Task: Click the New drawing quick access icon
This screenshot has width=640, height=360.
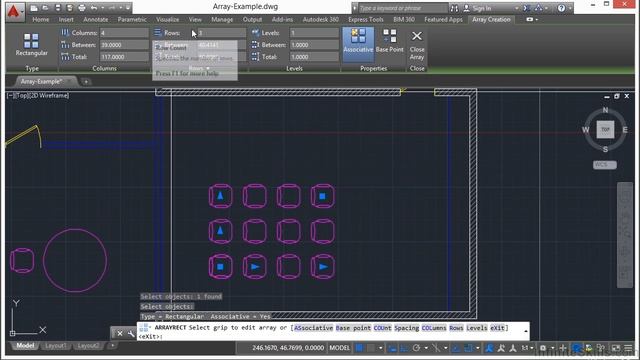Action: 34,8
